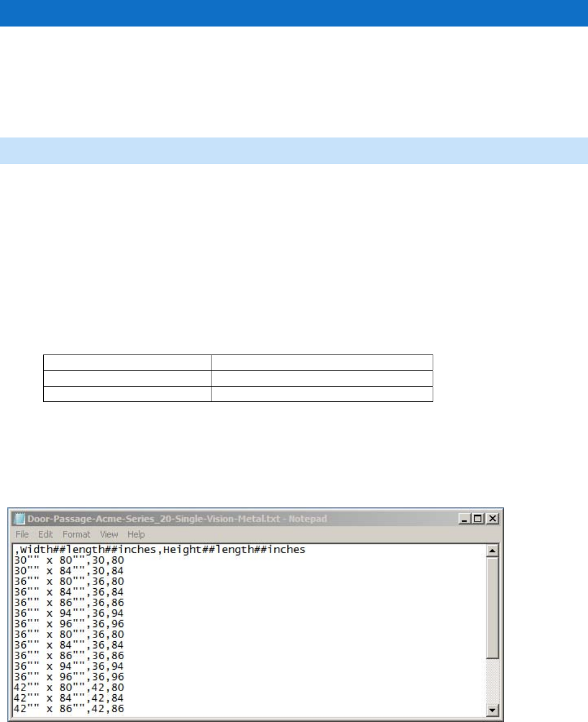Viewport: 588px width, 722px height.
Task: Click the Notepad document icon in title bar
Action: pos(19,519)
